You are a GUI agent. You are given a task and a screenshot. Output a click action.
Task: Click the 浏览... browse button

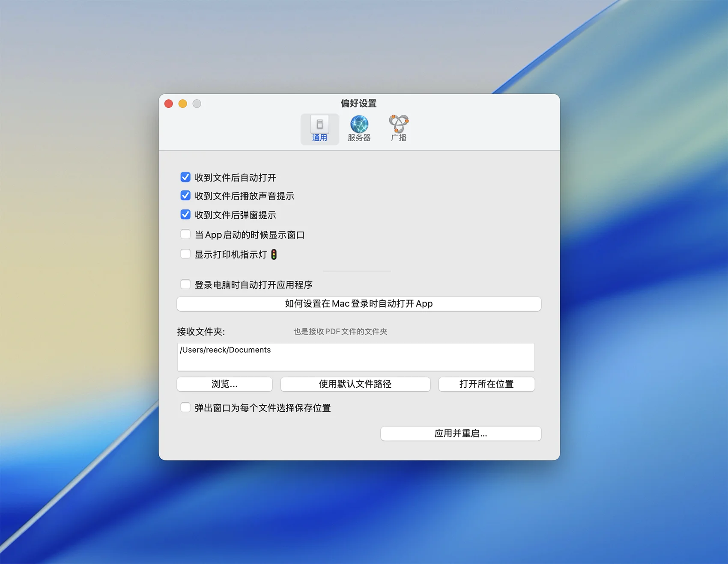pyautogui.click(x=224, y=384)
